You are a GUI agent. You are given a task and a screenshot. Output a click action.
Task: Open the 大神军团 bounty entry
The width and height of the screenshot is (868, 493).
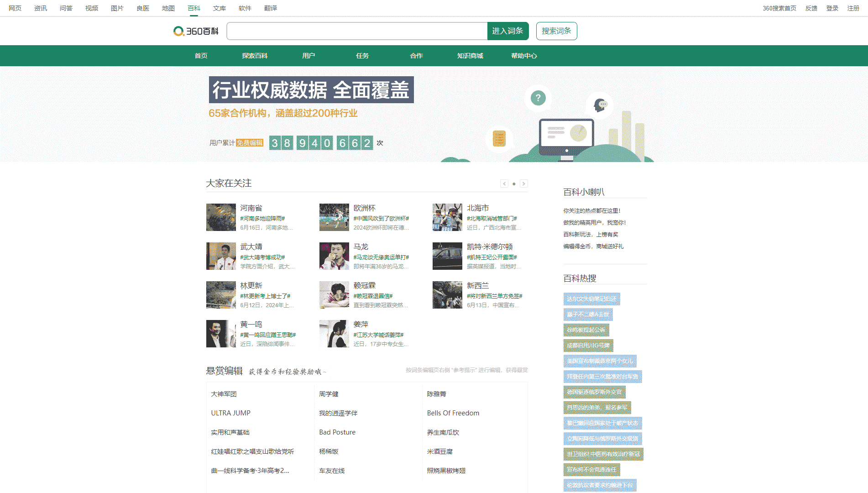click(x=224, y=394)
